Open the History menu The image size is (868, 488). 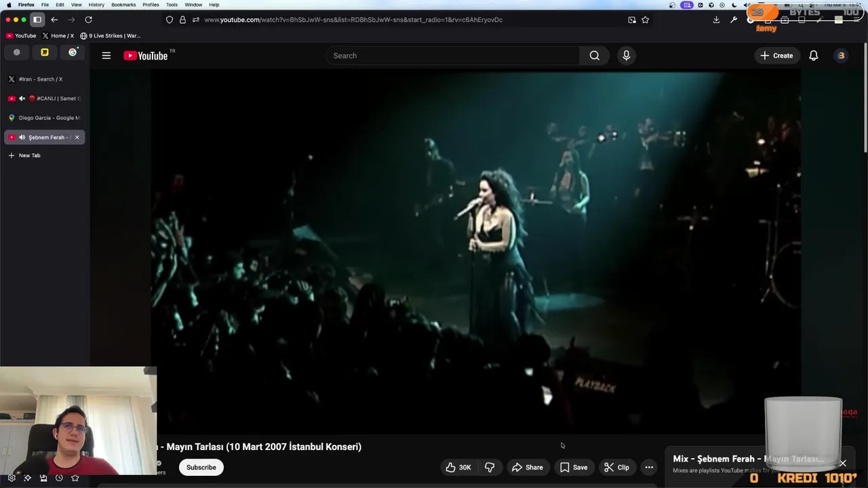[96, 5]
